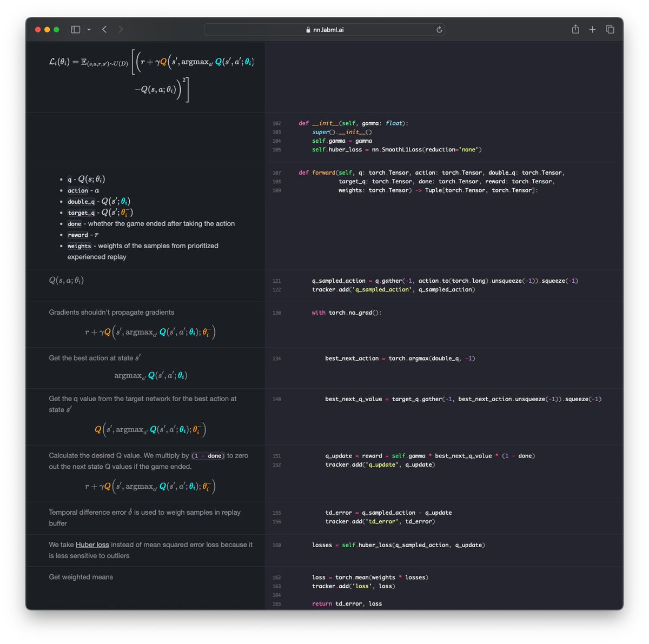Click the 'best_next_action = torch.argmax' line
The height and width of the screenshot is (644, 649).
400,358
